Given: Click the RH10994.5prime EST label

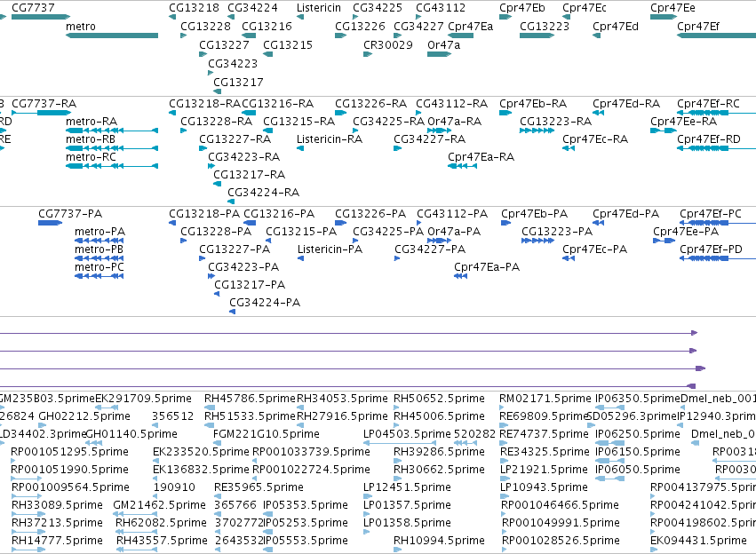Looking at the screenshot, I should coord(439,541).
